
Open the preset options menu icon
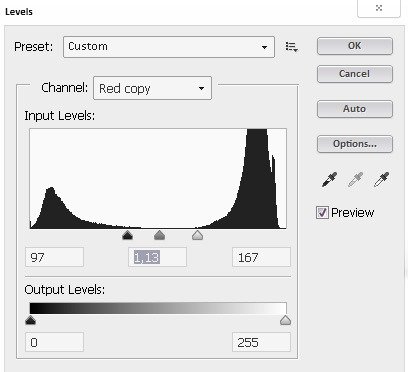(x=292, y=47)
